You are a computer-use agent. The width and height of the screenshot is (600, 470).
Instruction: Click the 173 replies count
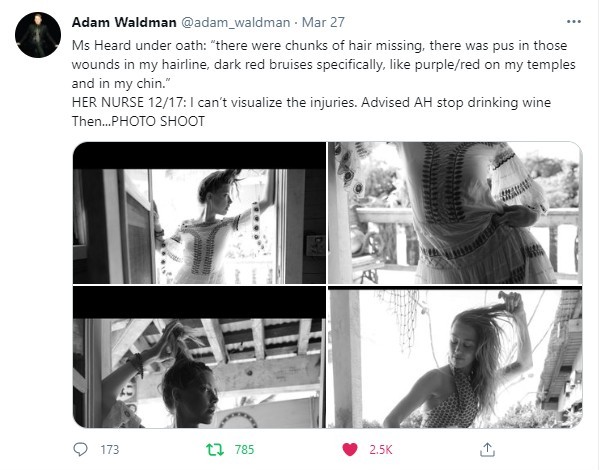(x=110, y=449)
